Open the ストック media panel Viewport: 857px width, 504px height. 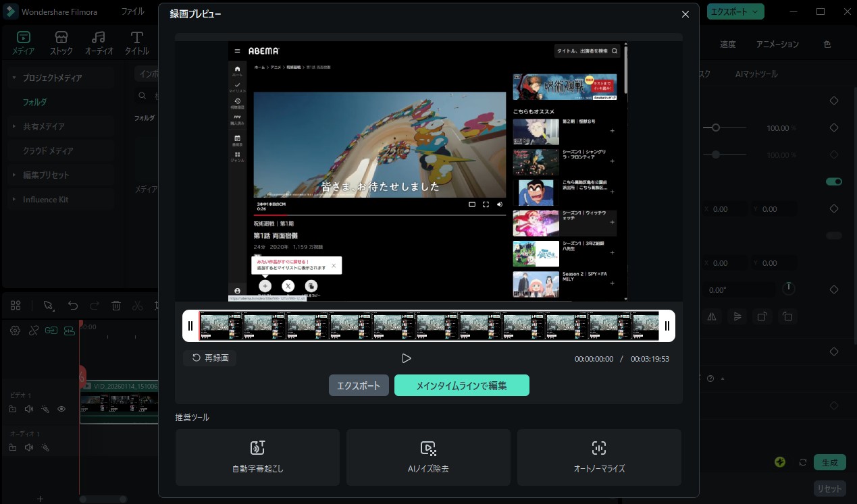[x=61, y=42]
